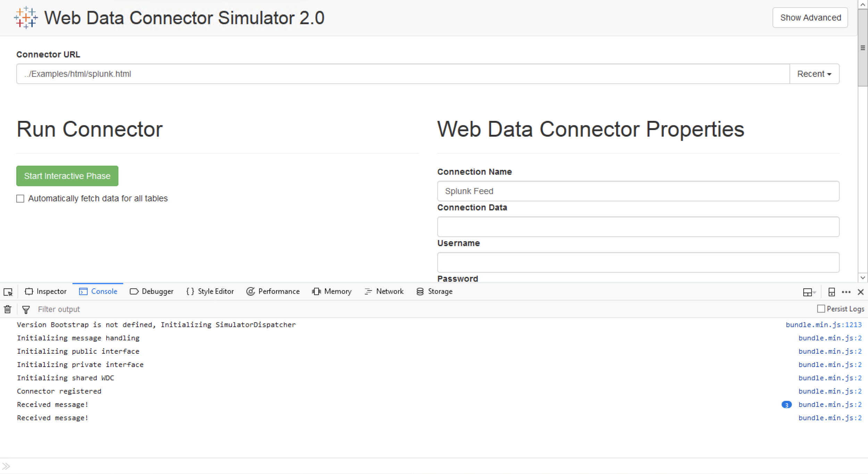Screen dimensions: 868x474
Task: Switch to the Network tab
Action: [384, 291]
